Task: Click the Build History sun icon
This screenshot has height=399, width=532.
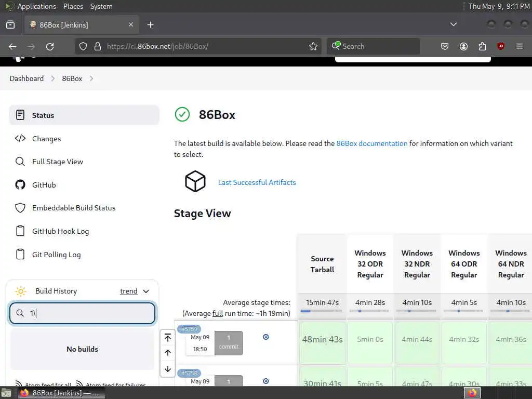Action: 21,291
